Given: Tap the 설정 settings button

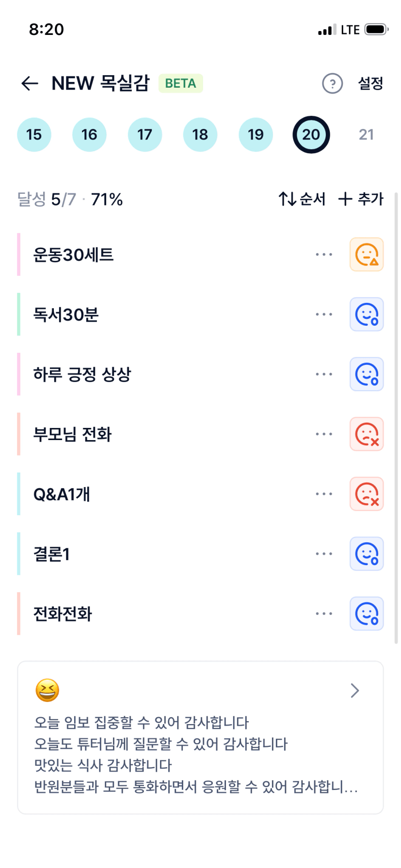Looking at the screenshot, I should click(x=370, y=83).
